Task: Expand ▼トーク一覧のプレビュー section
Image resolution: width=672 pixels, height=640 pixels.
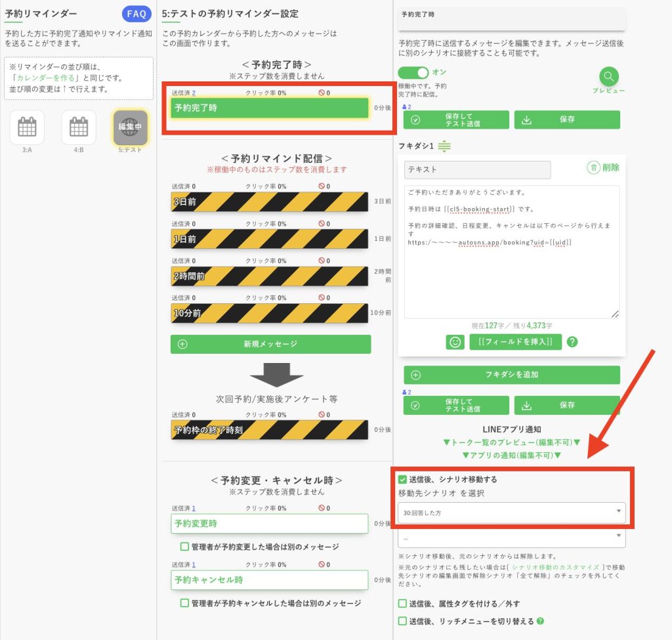Action: (511, 442)
